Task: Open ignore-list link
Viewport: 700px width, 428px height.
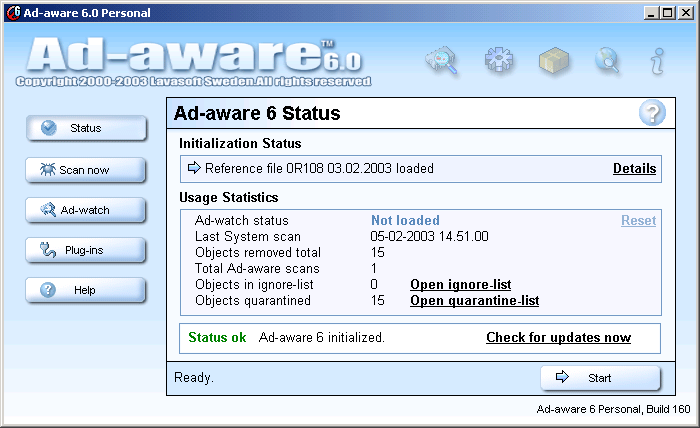Action: tap(460, 285)
